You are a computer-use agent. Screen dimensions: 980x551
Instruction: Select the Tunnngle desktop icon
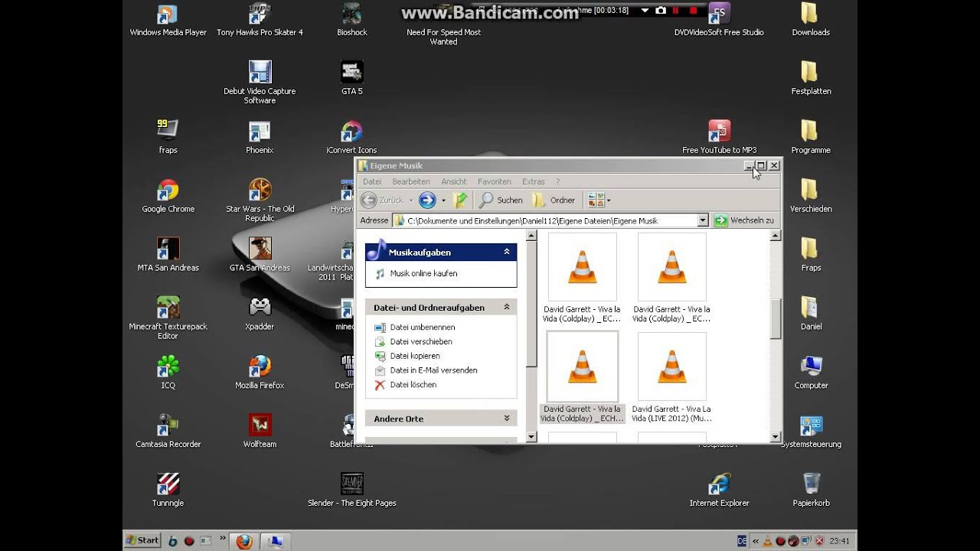click(168, 491)
